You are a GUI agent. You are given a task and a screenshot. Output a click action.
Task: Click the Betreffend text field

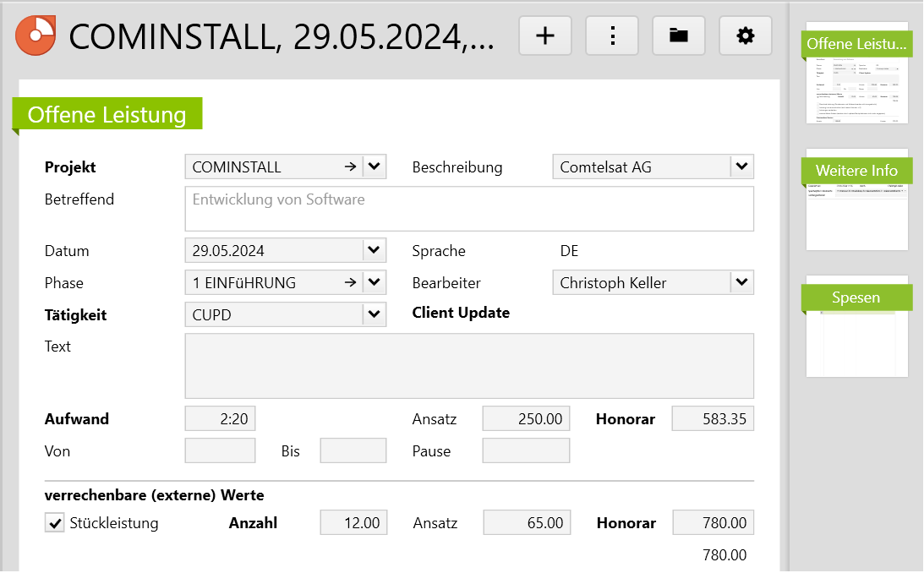(x=468, y=209)
